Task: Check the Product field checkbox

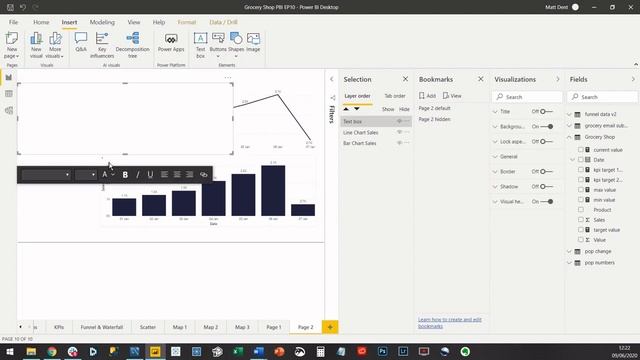Action: (x=580, y=210)
